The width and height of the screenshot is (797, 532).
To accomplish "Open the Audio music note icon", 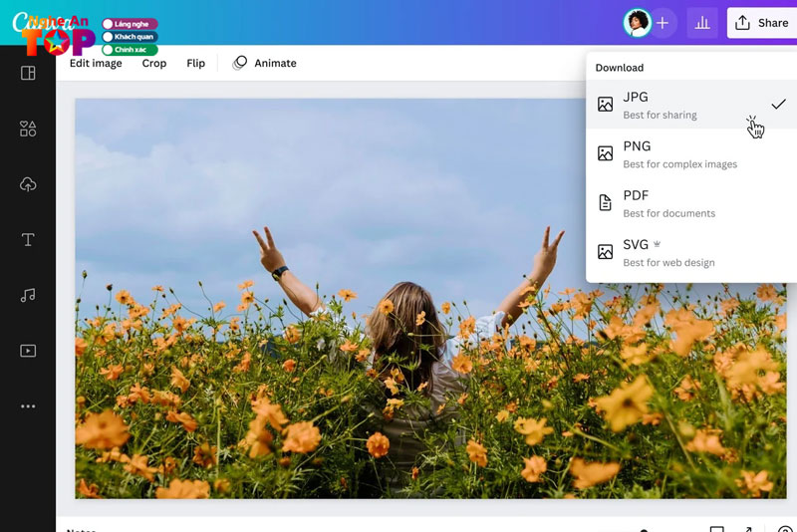I will (x=28, y=295).
